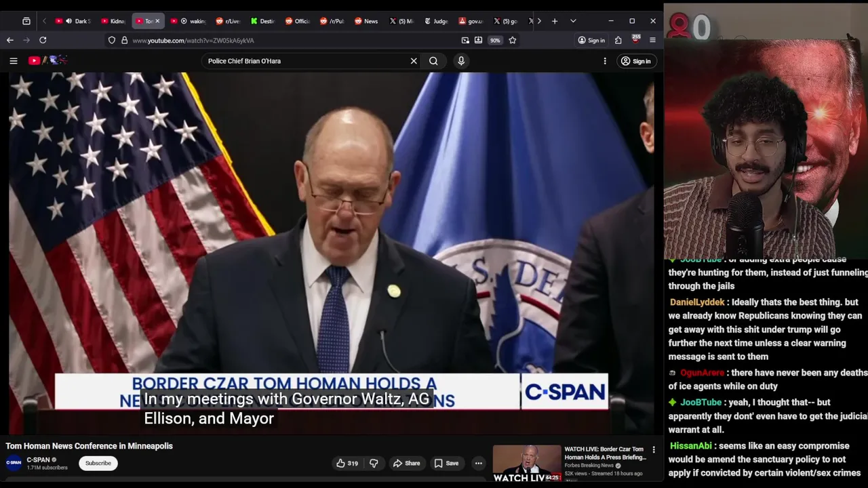Open the video title 'Tom Homan News Conference'
The width and height of the screenshot is (868, 488).
(x=90, y=446)
